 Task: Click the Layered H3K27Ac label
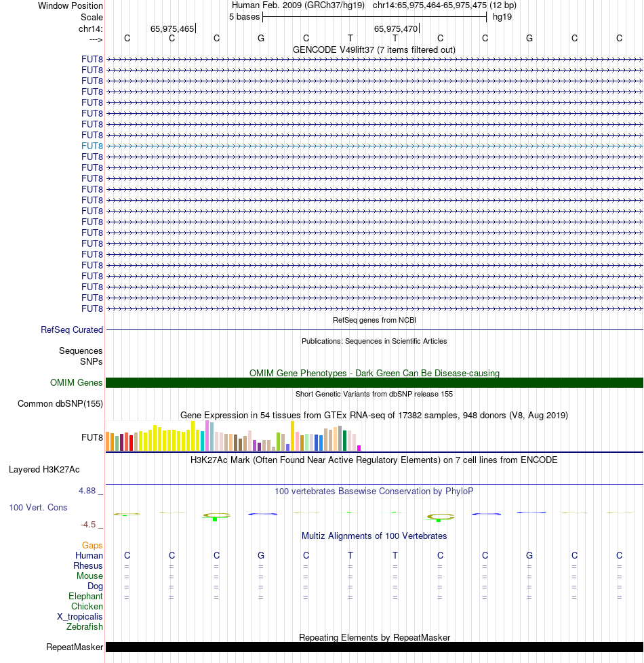coord(44,469)
